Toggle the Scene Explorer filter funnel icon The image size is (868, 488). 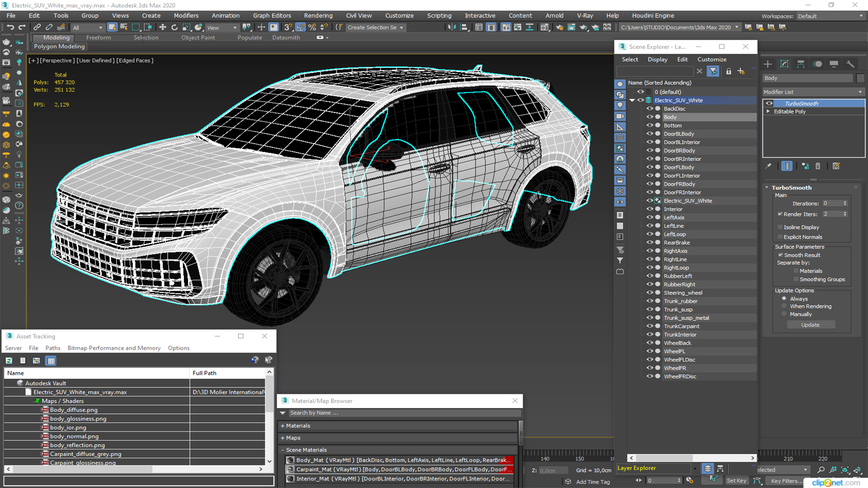(713, 71)
